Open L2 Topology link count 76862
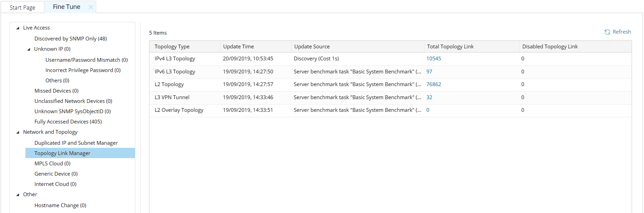Viewport: 644px width, 213px height. pyautogui.click(x=433, y=84)
